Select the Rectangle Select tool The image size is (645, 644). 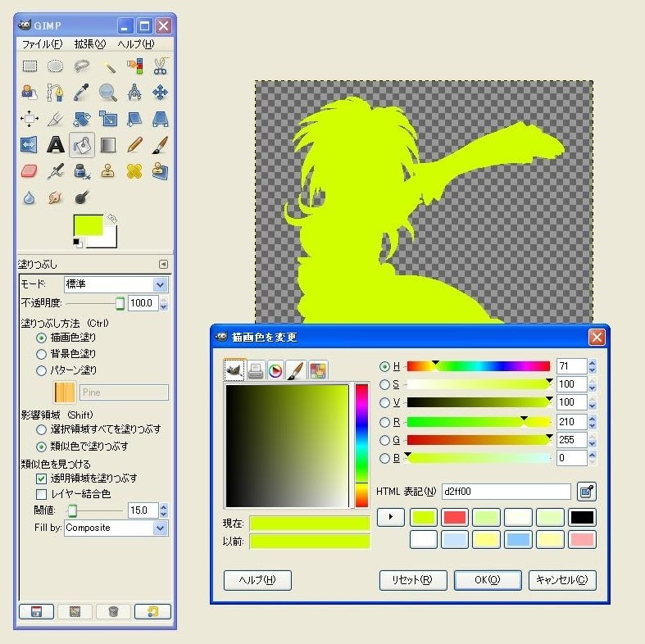tap(30, 66)
